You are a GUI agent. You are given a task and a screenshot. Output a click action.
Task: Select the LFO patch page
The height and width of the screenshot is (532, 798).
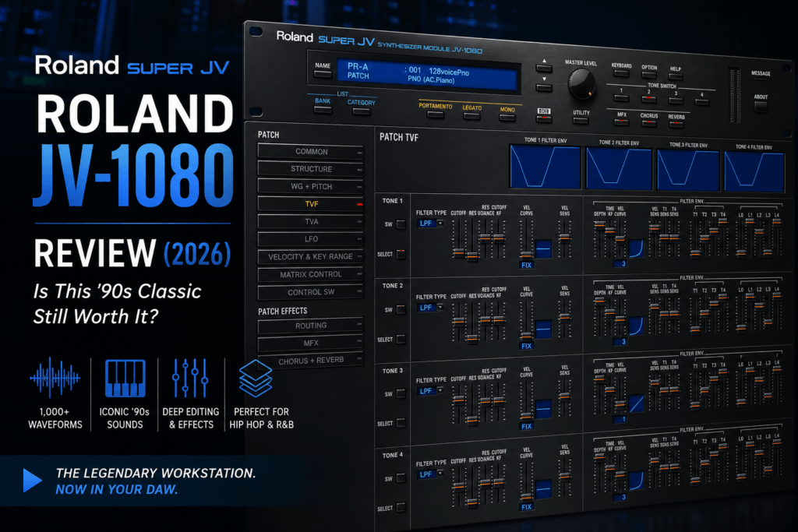(310, 239)
